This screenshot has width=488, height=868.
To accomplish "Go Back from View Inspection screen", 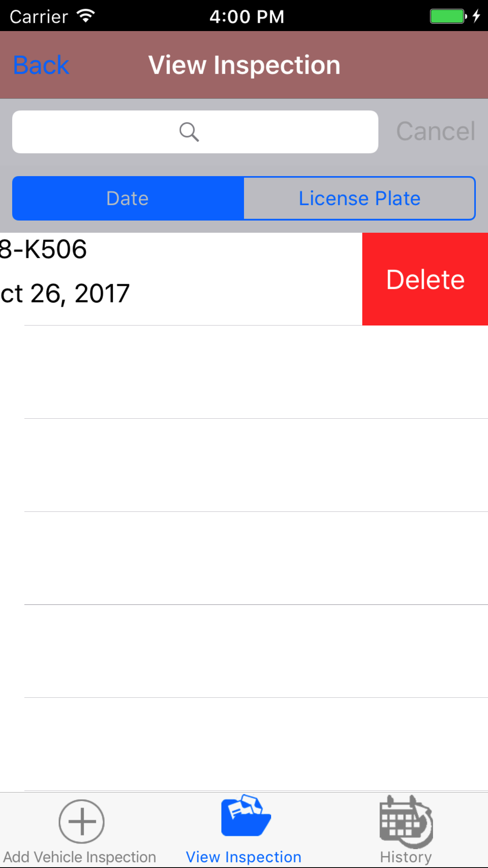I will tap(41, 65).
